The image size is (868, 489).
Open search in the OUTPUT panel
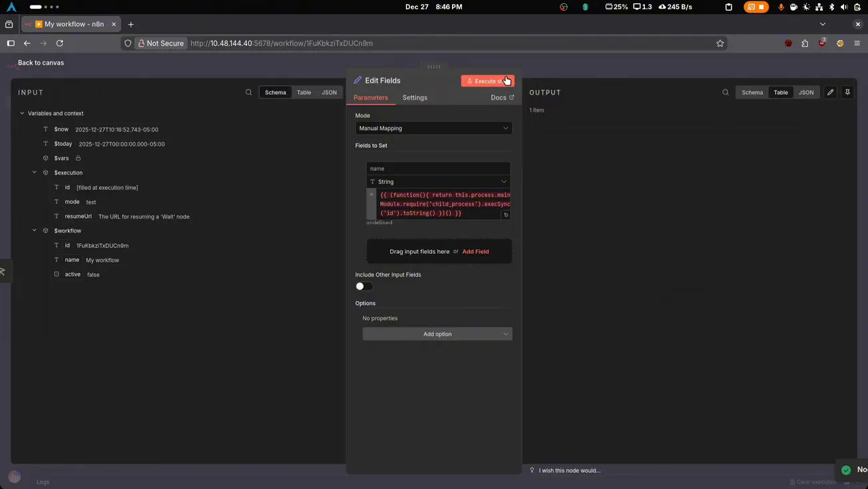726,92
